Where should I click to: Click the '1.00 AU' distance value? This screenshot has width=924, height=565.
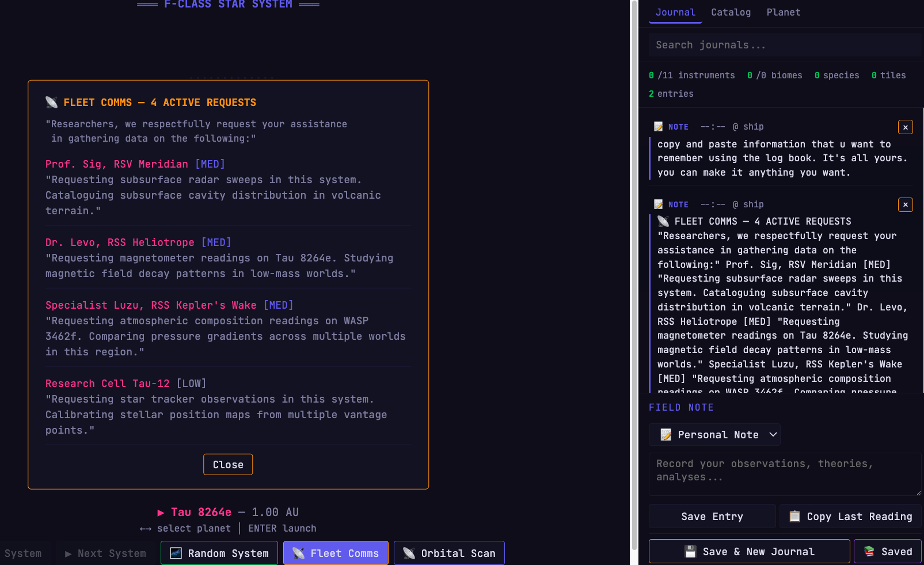click(275, 512)
